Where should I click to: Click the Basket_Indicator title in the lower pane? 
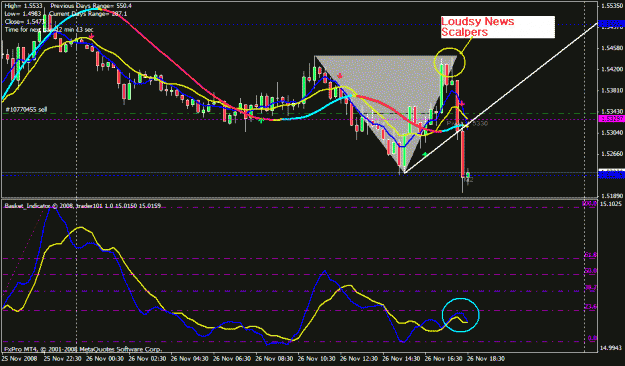click(x=83, y=206)
